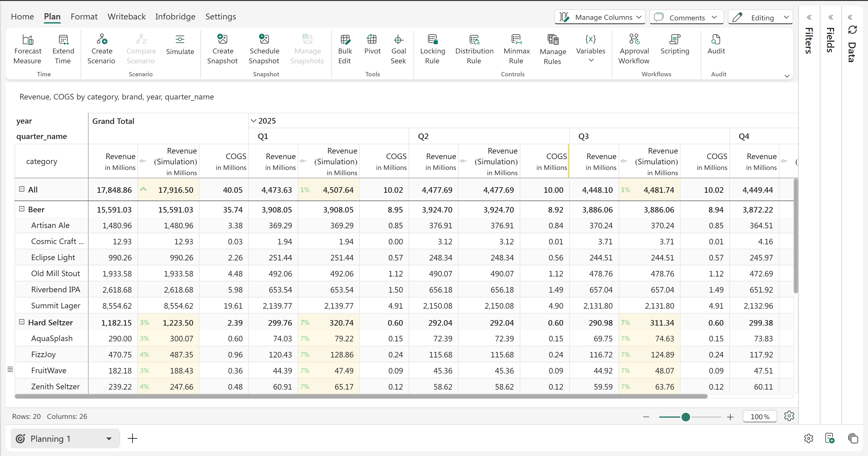868x456 pixels.
Task: Click the zoom slider handle
Action: (686, 417)
